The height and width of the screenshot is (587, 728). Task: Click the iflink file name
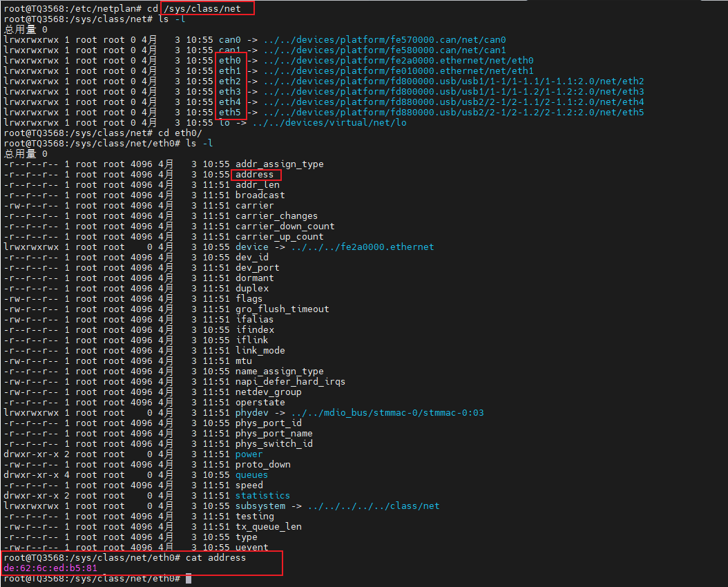(251, 340)
